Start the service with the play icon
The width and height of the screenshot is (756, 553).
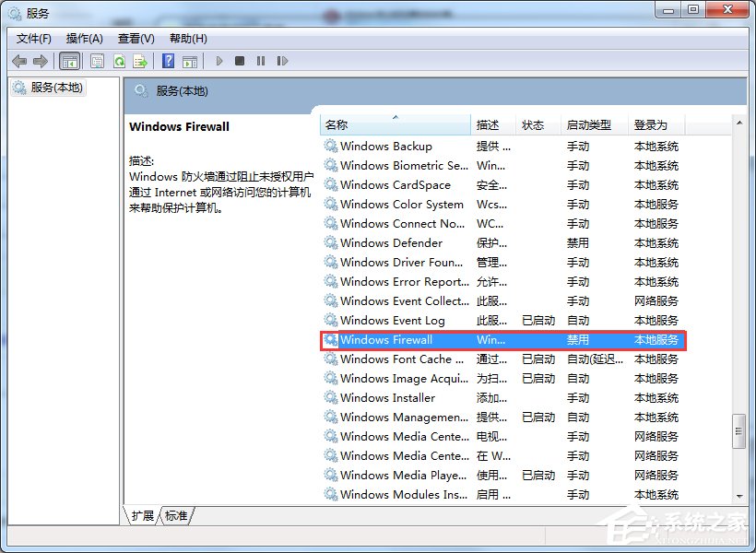pos(219,60)
